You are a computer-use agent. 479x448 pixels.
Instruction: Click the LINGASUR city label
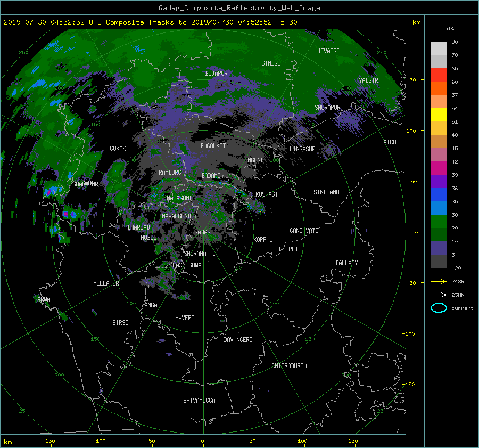(302, 149)
